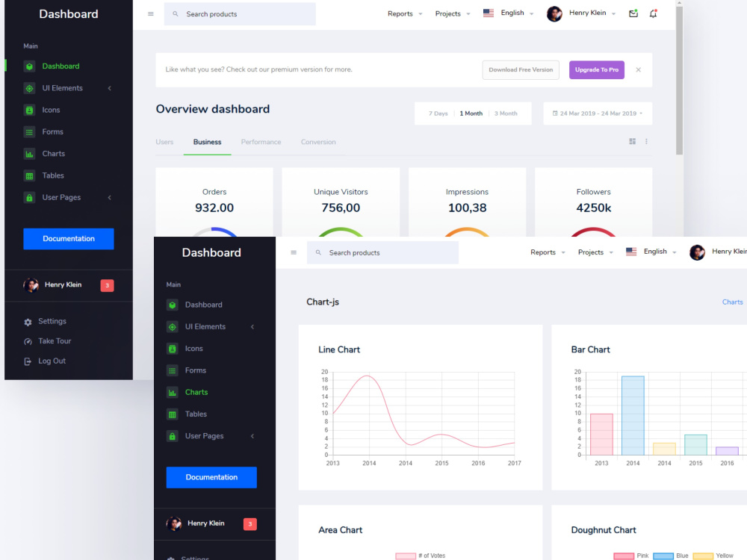Click green Charts icon in front window sidebar
The height and width of the screenshot is (560, 747).
pos(172,393)
